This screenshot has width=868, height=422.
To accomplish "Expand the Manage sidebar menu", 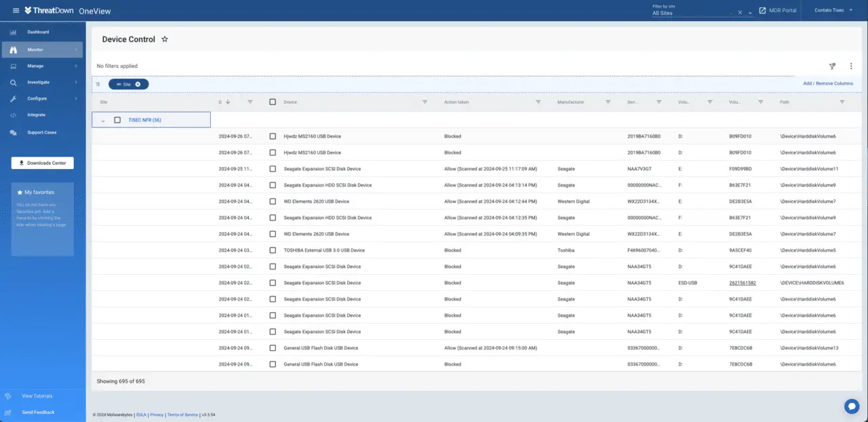I will (36, 65).
